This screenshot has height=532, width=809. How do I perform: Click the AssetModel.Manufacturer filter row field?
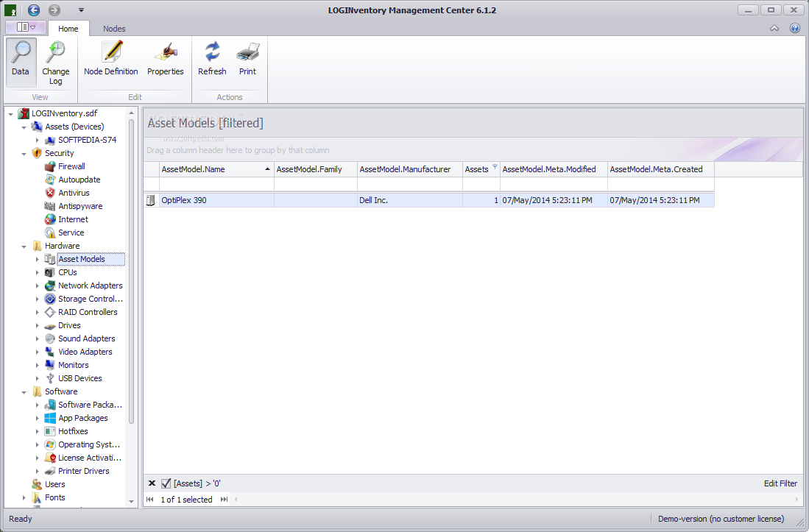(x=410, y=184)
